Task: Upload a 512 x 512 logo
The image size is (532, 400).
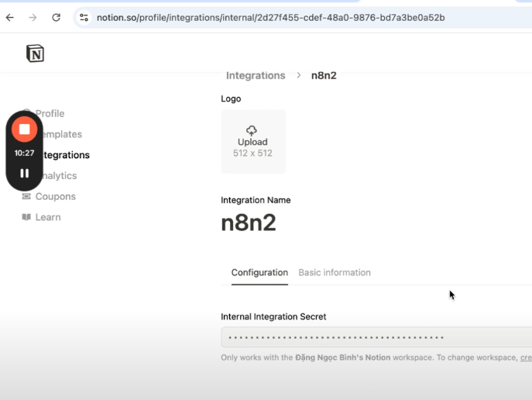Action: coord(253,142)
